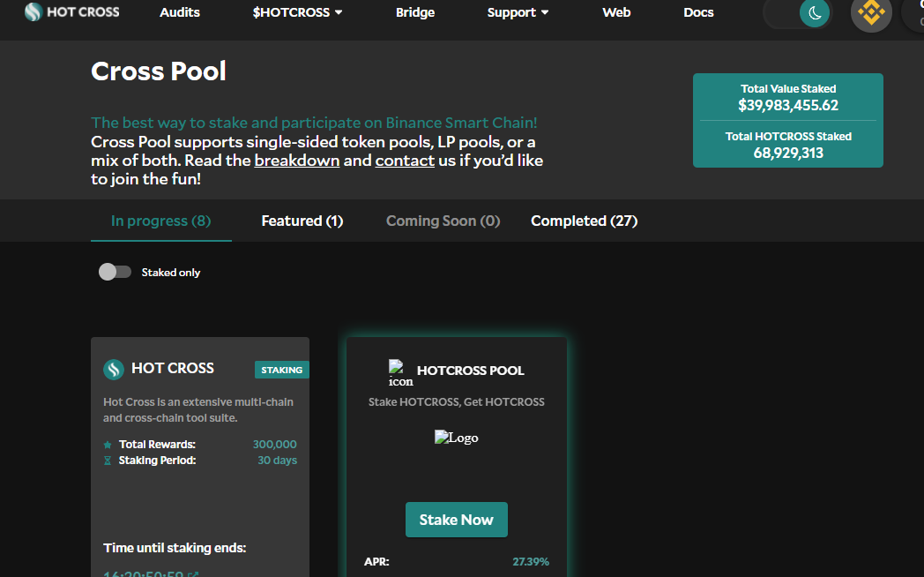The image size is (924, 577).
Task: Open the Featured pools tab
Action: pyautogui.click(x=302, y=221)
